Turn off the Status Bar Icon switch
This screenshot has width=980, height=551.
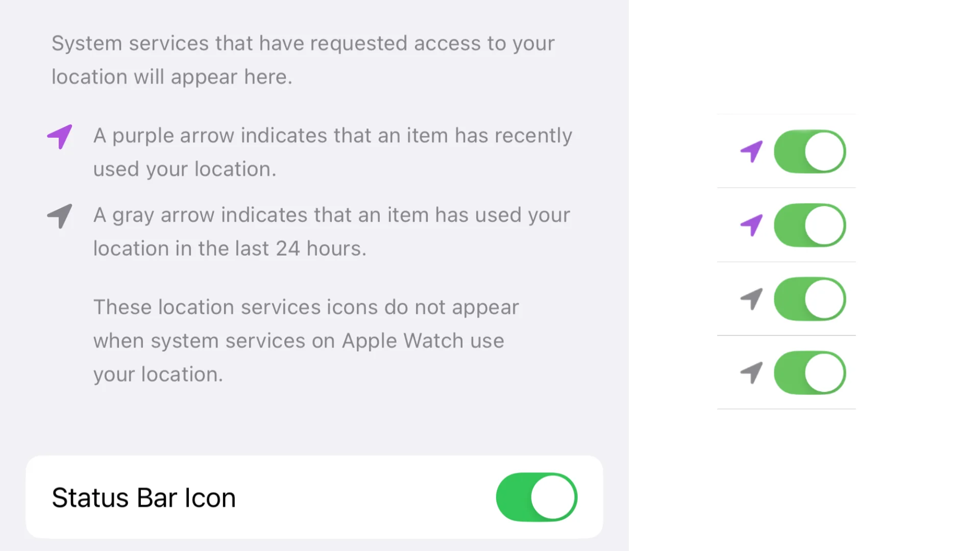pyautogui.click(x=536, y=497)
